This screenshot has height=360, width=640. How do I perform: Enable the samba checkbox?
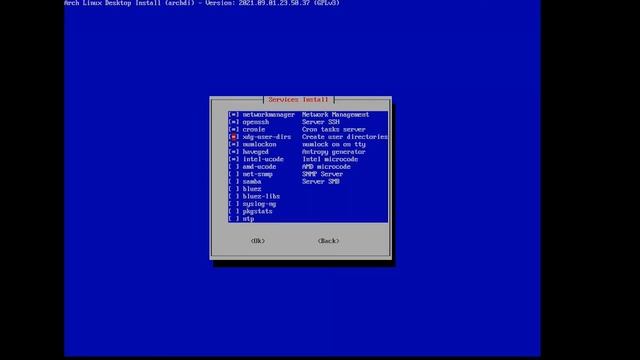[233, 182]
